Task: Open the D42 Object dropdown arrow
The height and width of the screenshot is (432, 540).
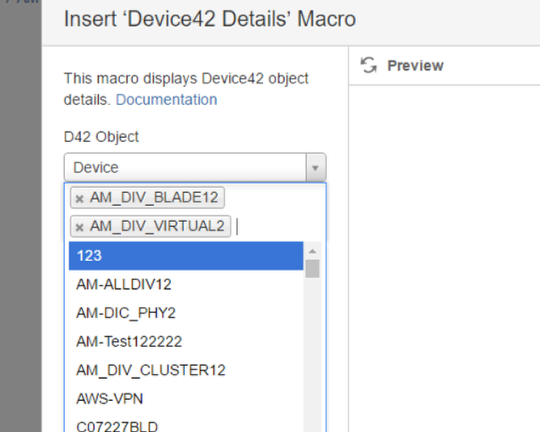Action: pos(315,168)
